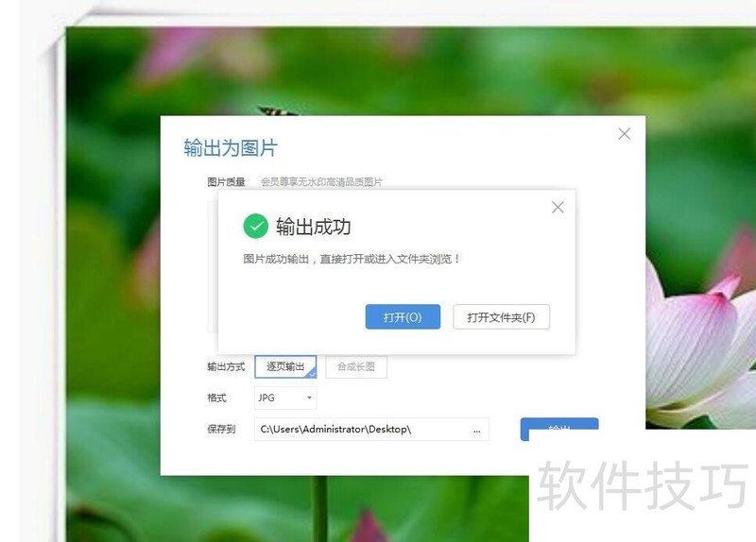Close the 输出成功 success popup
The height and width of the screenshot is (542, 756).
point(558,207)
